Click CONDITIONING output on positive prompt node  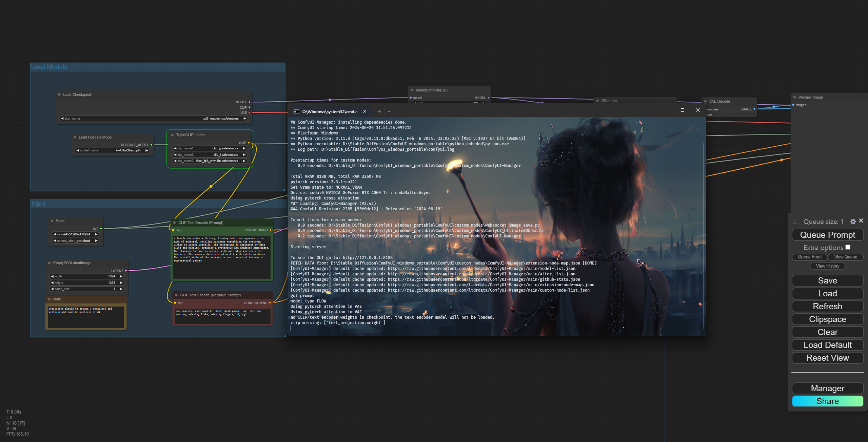pos(270,230)
